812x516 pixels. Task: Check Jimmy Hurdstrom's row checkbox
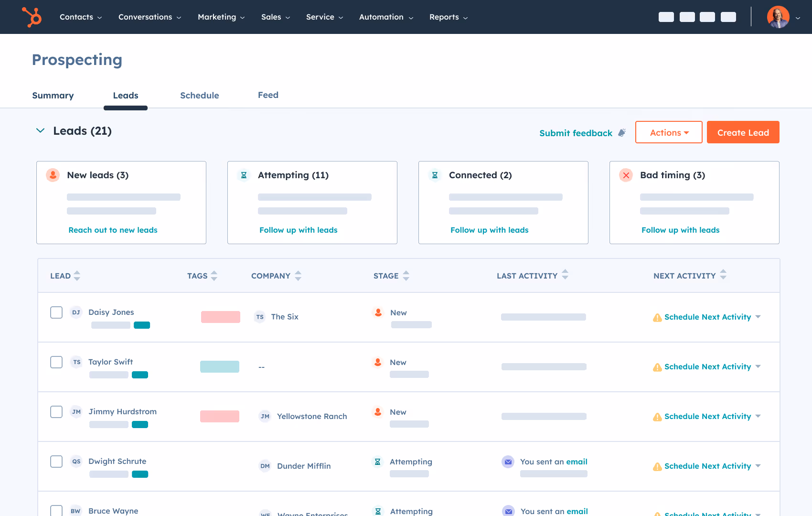(x=56, y=411)
